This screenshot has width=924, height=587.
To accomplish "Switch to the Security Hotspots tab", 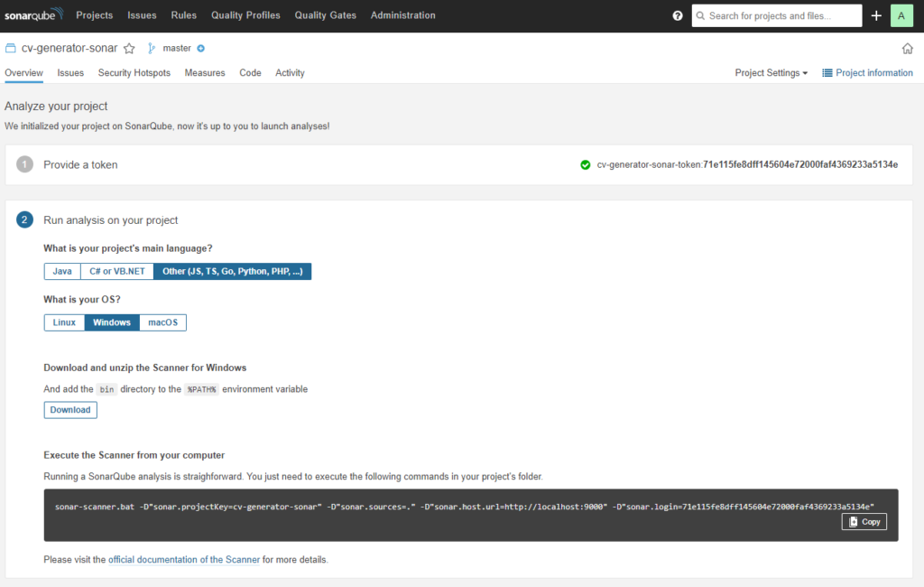I will point(134,73).
